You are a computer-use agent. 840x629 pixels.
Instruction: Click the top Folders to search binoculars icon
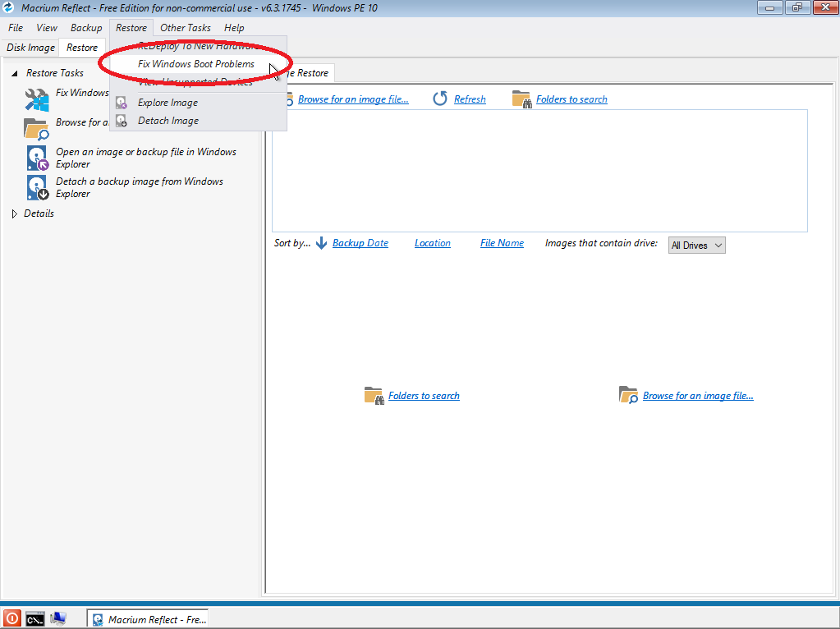coord(521,99)
